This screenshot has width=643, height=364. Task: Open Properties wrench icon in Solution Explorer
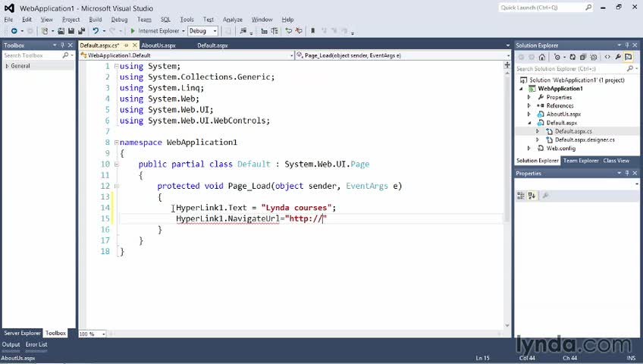[618, 57]
